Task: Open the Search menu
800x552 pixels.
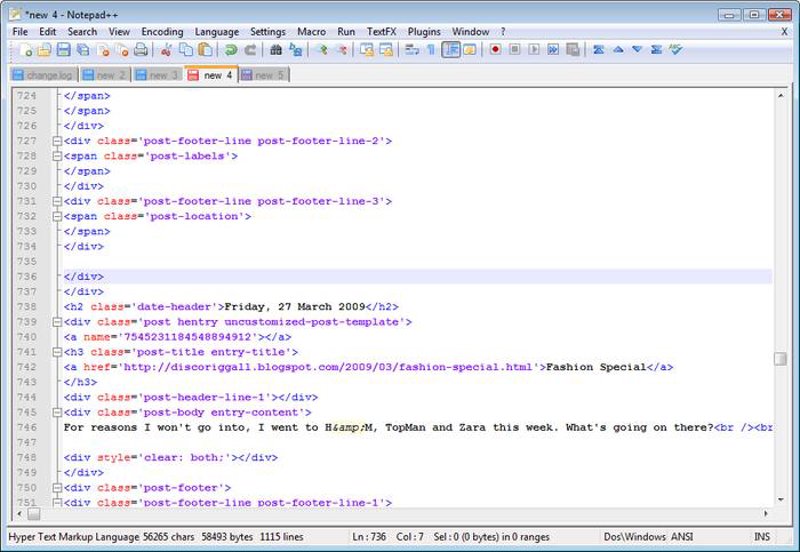Action: pyautogui.click(x=82, y=32)
